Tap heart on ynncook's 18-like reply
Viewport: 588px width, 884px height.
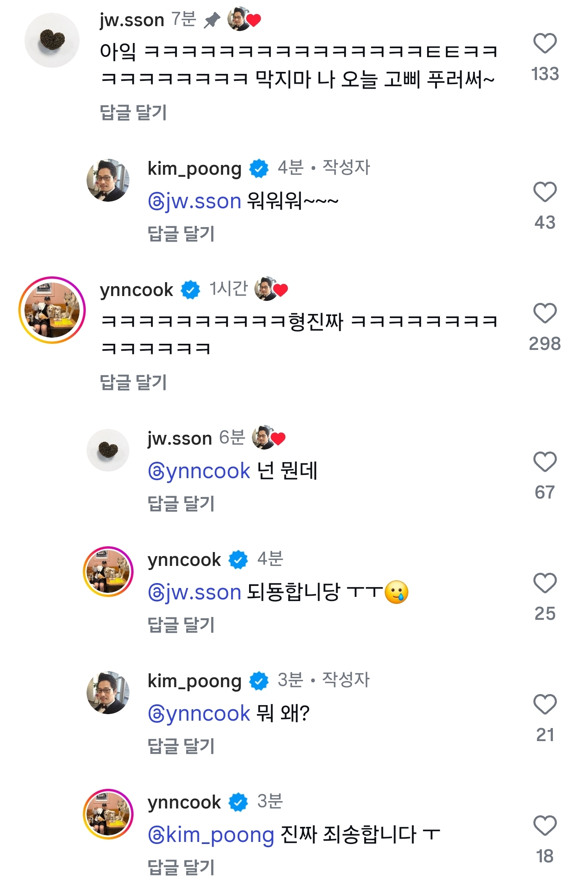coord(545,826)
